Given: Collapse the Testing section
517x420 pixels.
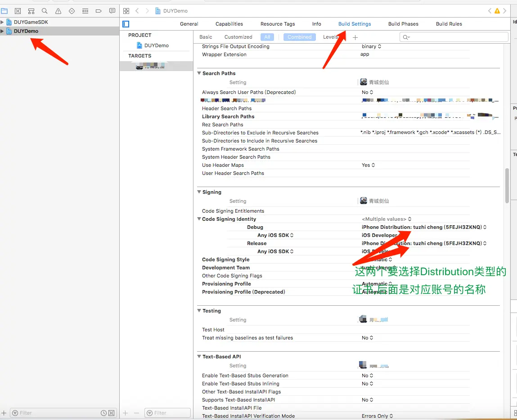Looking at the screenshot, I should (x=199, y=310).
